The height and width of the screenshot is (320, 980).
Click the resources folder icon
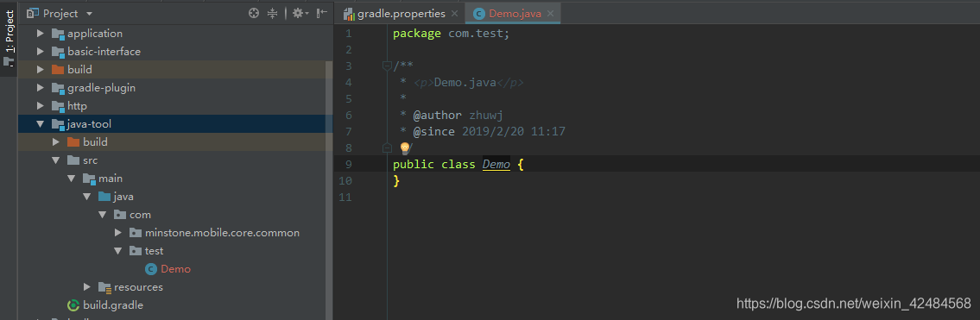104,287
